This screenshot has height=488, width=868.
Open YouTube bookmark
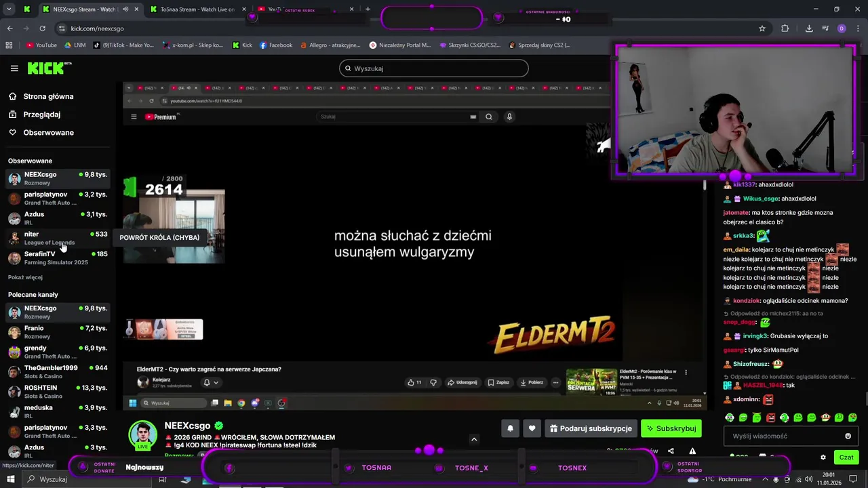(x=41, y=45)
